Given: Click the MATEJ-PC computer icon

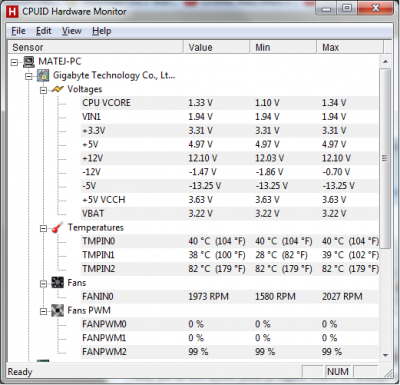Looking at the screenshot, I should 29,61.
